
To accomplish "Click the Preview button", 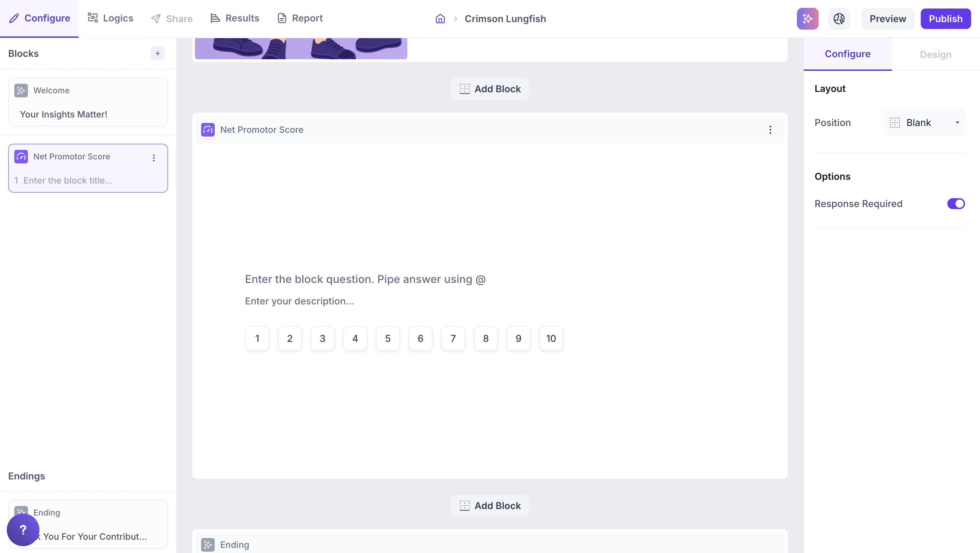I will pos(887,19).
